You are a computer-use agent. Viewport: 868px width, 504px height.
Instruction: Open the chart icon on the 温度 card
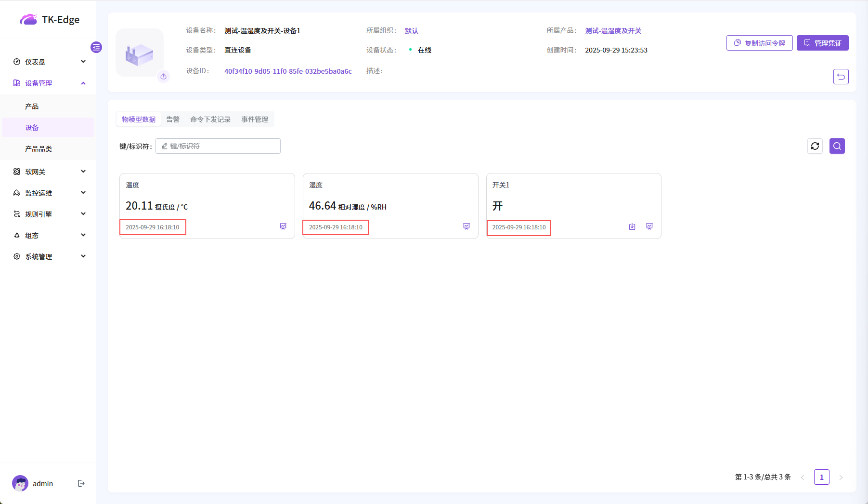[x=283, y=226]
